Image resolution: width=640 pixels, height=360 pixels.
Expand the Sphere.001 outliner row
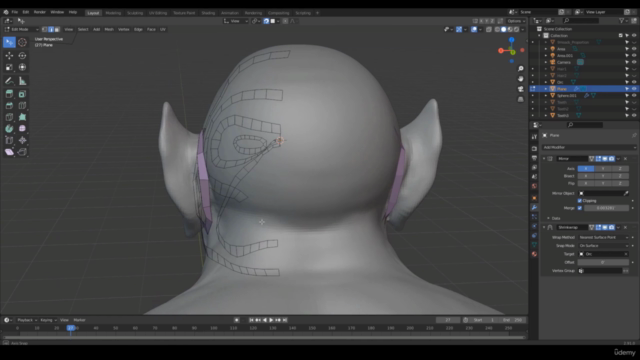546,96
